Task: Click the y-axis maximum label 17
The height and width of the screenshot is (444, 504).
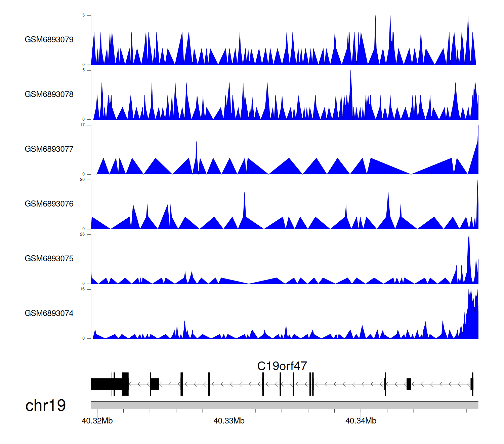Action: click(x=82, y=125)
